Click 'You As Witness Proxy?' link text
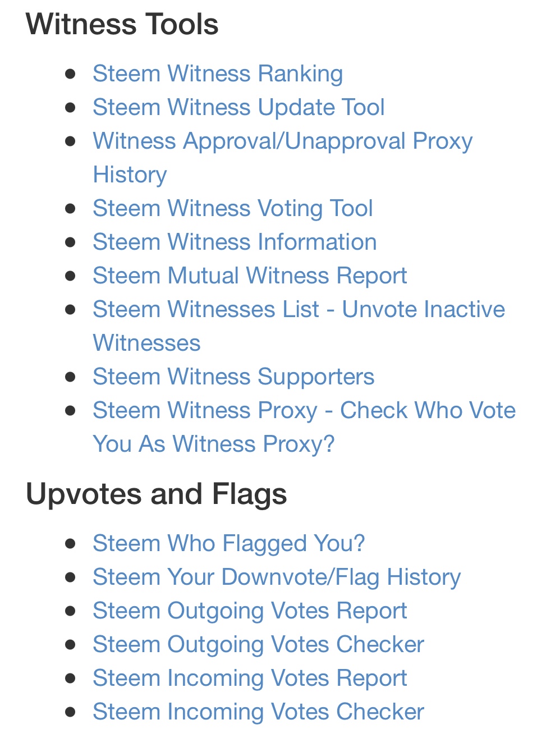560x738 pixels. tap(214, 444)
